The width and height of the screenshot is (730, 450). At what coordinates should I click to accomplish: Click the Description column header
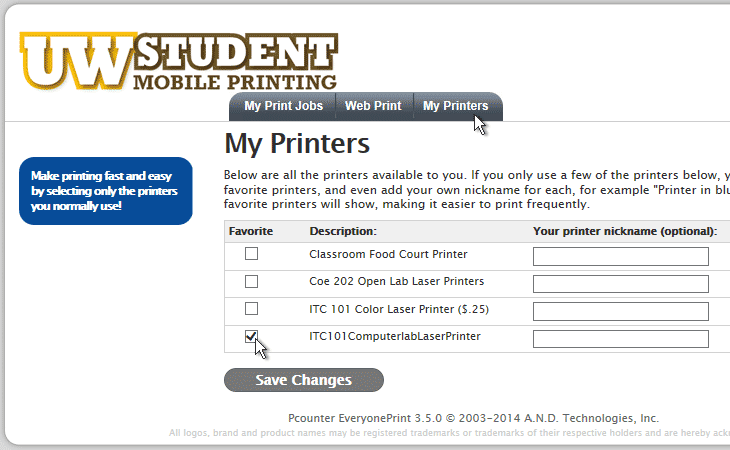coord(343,231)
